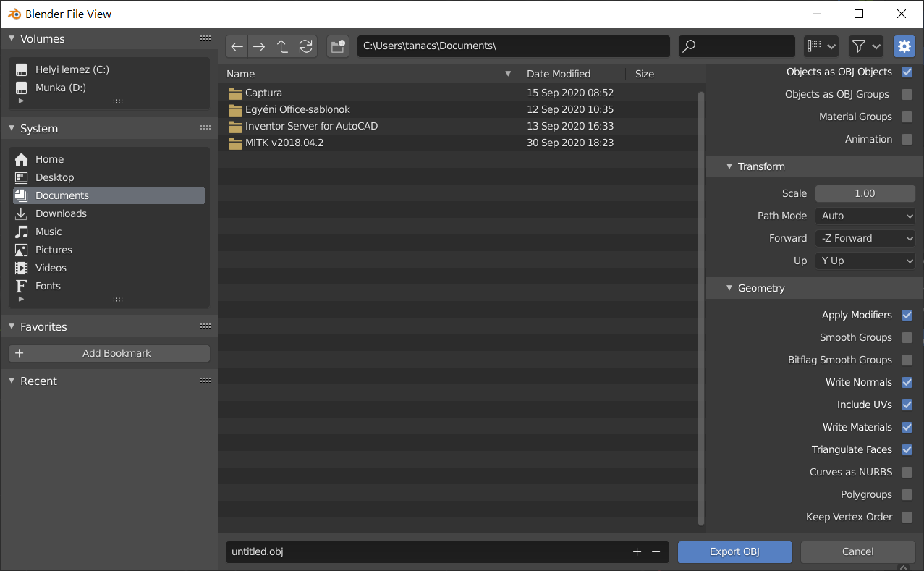924x571 pixels.
Task: Open the display mode dropdown
Action: (x=821, y=46)
